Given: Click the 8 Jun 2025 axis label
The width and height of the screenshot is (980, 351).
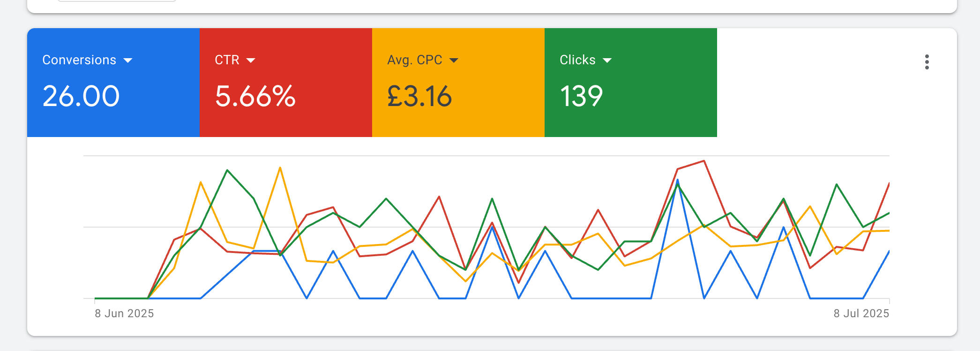Looking at the screenshot, I should click(124, 313).
